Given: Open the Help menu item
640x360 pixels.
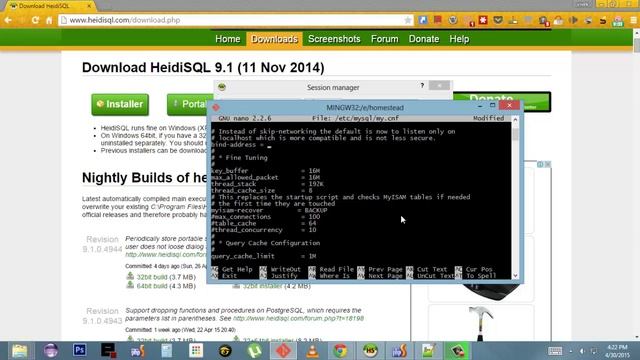Looking at the screenshot, I should pyautogui.click(x=459, y=39).
